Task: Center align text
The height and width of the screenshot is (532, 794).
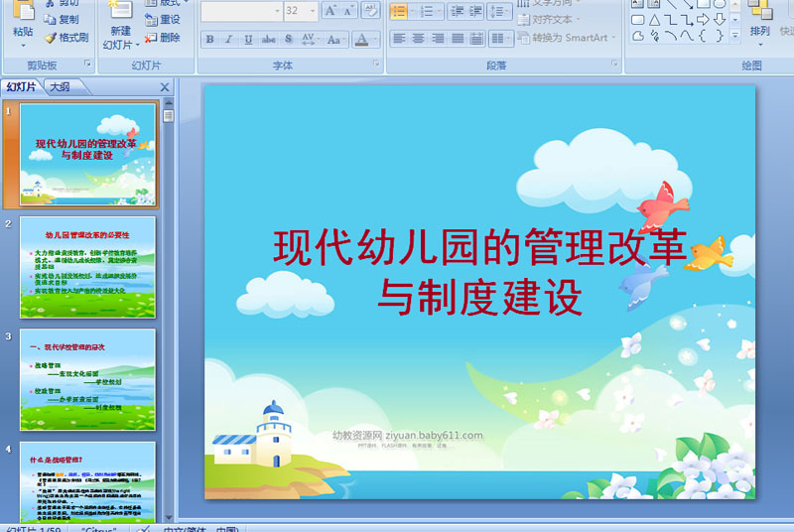Action: 418,39
